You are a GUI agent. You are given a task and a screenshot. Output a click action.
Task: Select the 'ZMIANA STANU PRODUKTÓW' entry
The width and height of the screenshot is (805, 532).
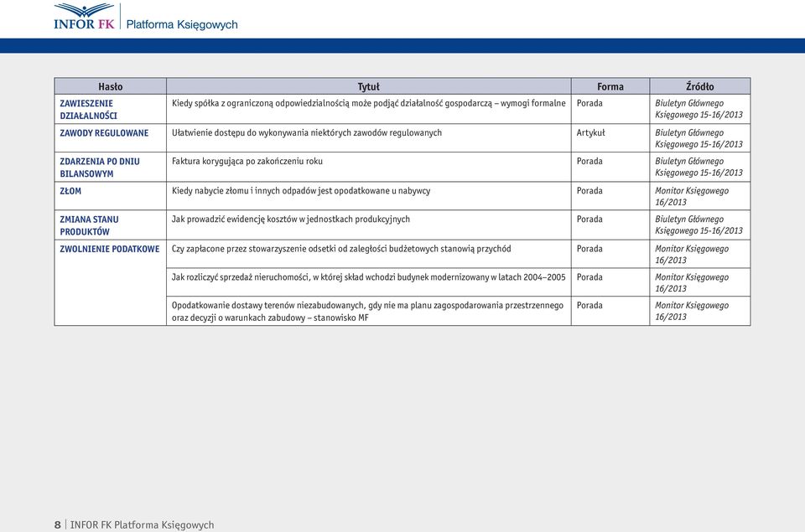89,225
